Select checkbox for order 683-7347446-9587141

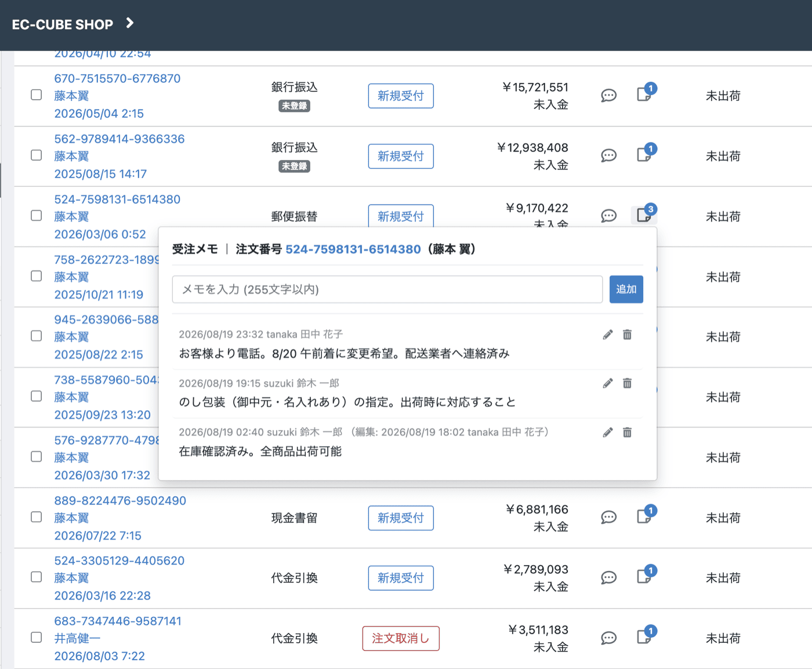click(37, 637)
